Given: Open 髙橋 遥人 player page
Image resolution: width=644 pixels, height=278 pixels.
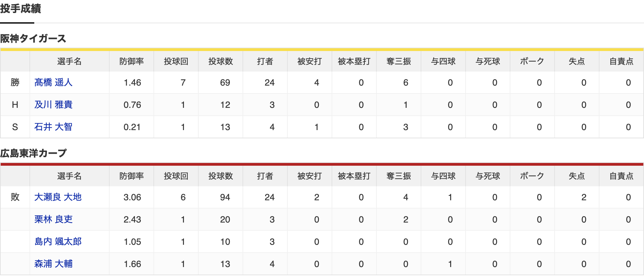Looking at the screenshot, I should click(x=53, y=83).
